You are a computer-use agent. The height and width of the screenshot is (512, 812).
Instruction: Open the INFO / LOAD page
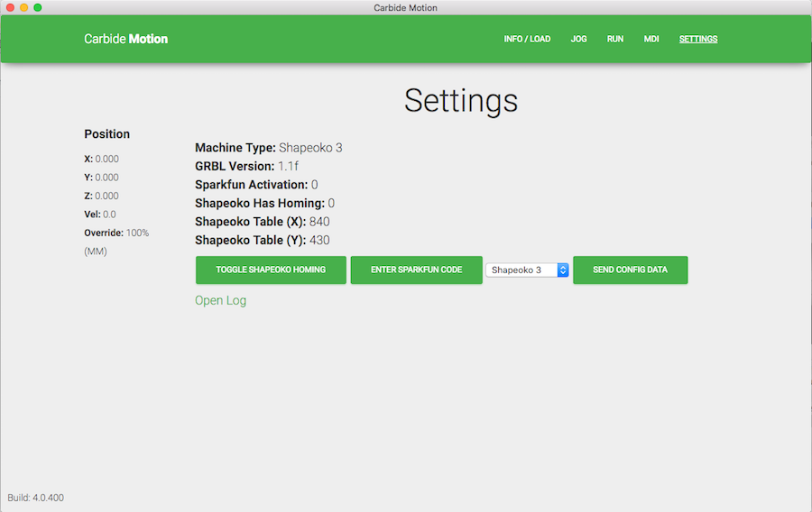tap(527, 39)
